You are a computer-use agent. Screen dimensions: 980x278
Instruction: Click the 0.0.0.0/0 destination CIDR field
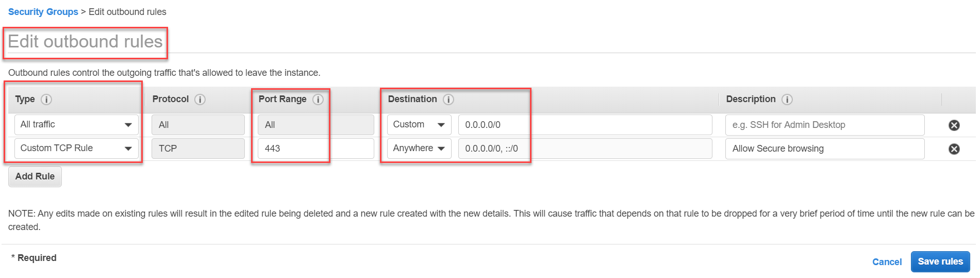[585, 125]
